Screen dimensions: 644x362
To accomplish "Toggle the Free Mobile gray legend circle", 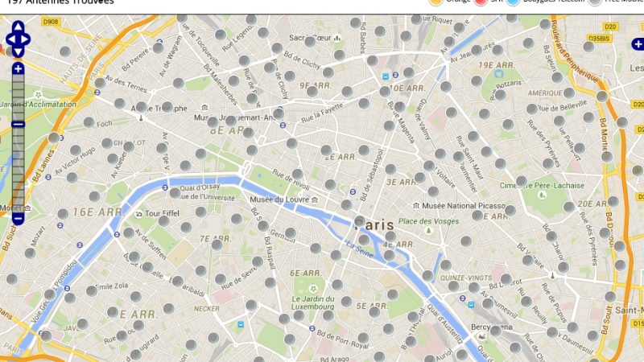I will [595, 2].
